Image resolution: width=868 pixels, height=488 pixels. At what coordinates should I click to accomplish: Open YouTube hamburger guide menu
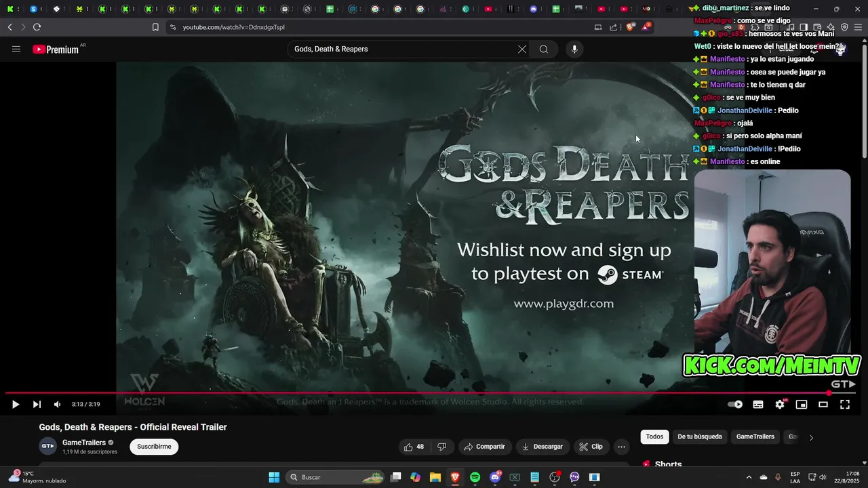pyautogui.click(x=16, y=49)
